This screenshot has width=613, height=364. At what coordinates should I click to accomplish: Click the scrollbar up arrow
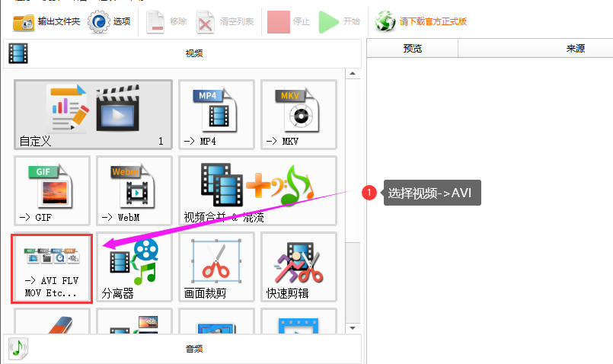coord(353,74)
